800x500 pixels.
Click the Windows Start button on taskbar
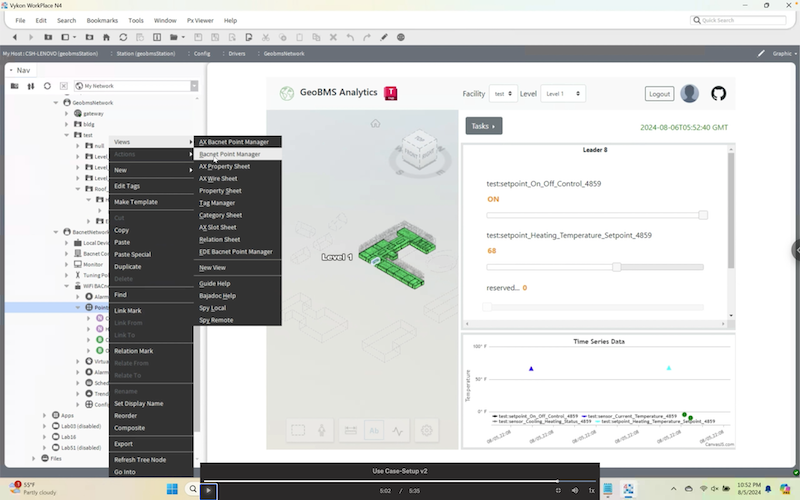pos(172,489)
